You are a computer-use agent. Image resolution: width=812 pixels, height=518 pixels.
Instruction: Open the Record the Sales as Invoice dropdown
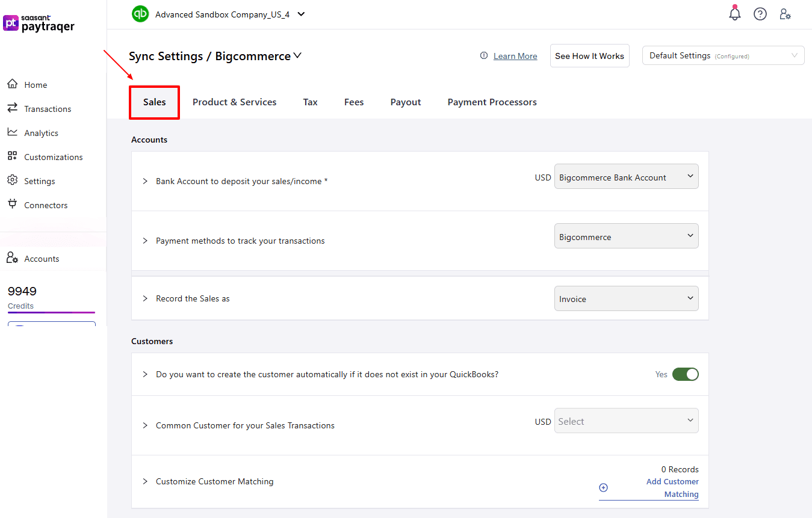click(x=626, y=298)
